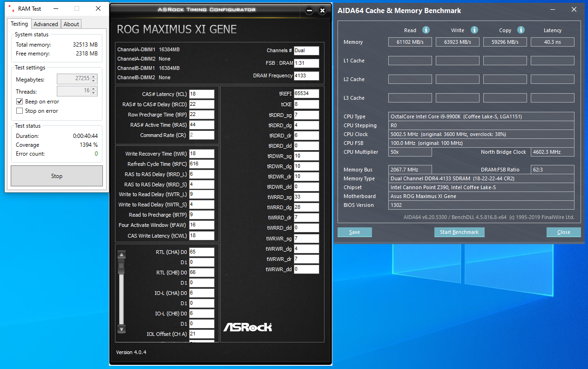Click the Memory Type value in AIDA64
This screenshot has height=369, width=588.
(x=481, y=178)
